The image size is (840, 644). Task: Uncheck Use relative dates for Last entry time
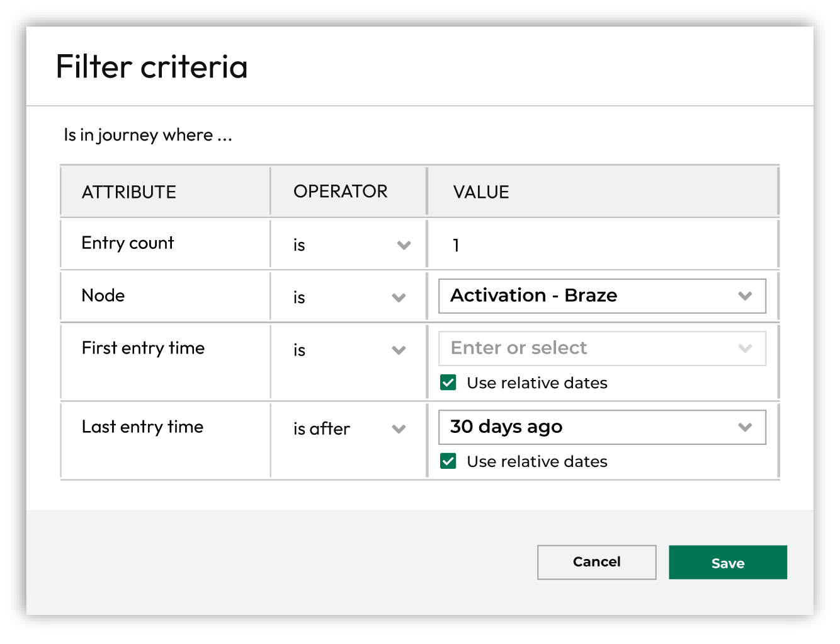click(448, 461)
